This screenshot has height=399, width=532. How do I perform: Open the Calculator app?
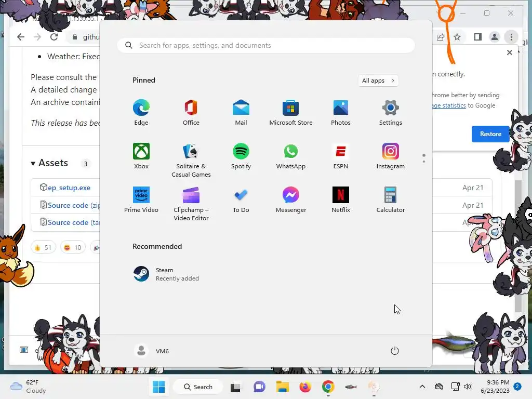click(391, 200)
